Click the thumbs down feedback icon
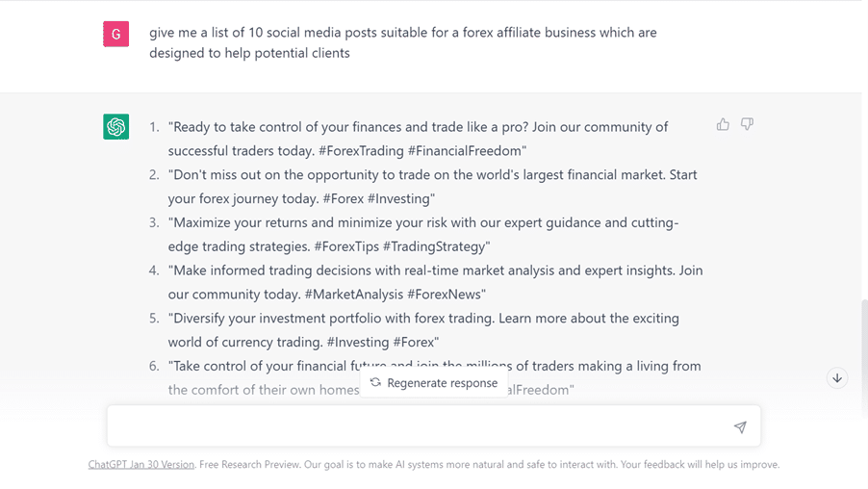868x489 pixels. (x=747, y=124)
